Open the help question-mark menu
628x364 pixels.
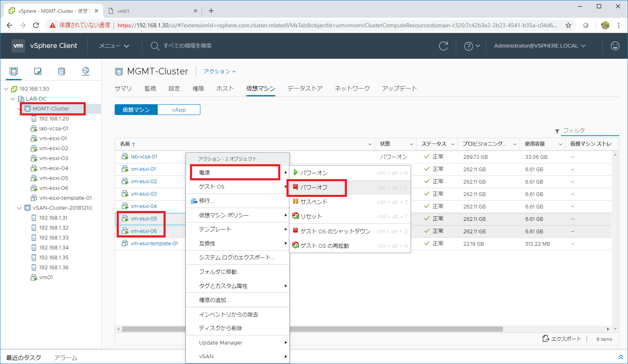472,46
